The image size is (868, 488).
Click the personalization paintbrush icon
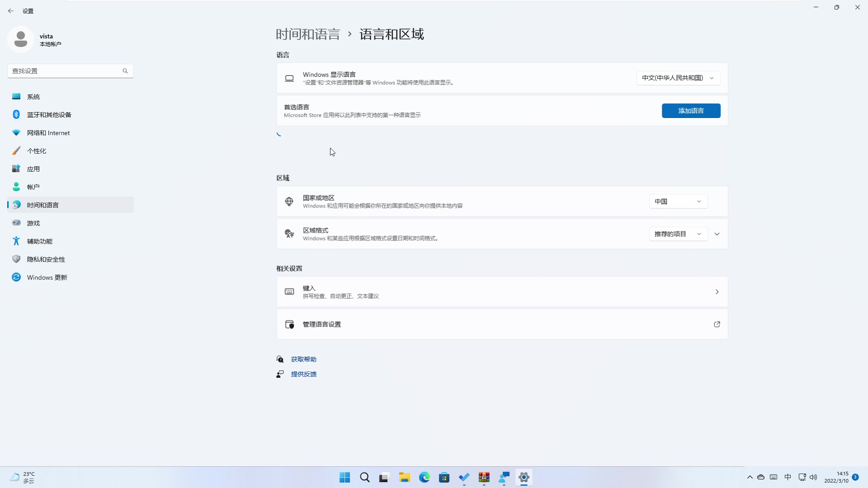(16, 150)
